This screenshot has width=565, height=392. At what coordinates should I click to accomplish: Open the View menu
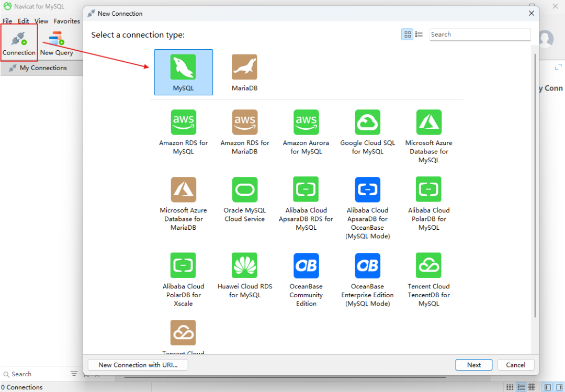pyautogui.click(x=41, y=21)
